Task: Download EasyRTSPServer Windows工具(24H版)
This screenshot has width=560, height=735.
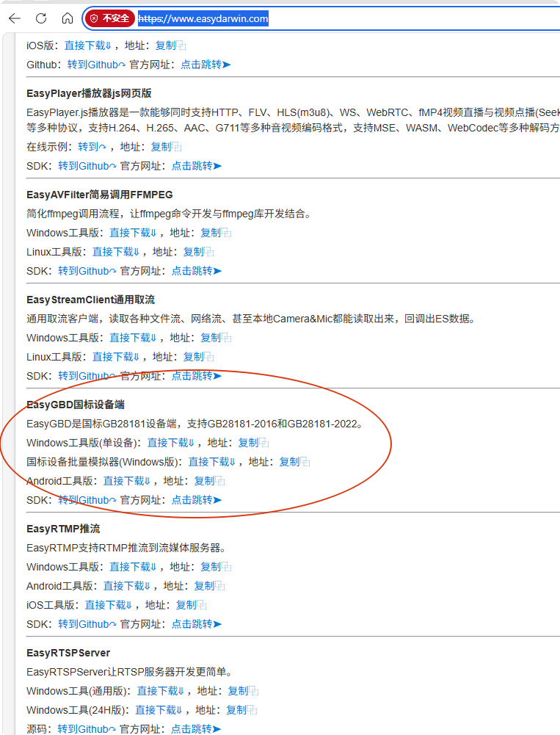Action: tap(159, 710)
